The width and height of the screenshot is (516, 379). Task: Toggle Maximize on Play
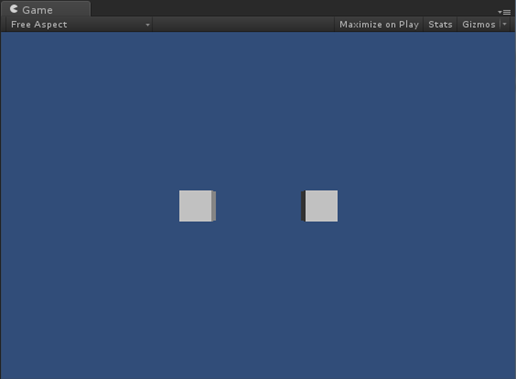tap(379, 24)
